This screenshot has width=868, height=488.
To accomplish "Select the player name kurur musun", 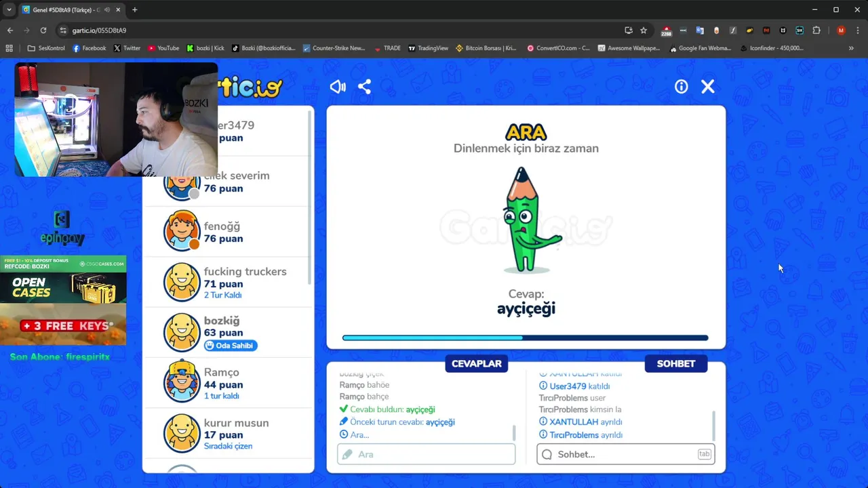I will [236, 423].
